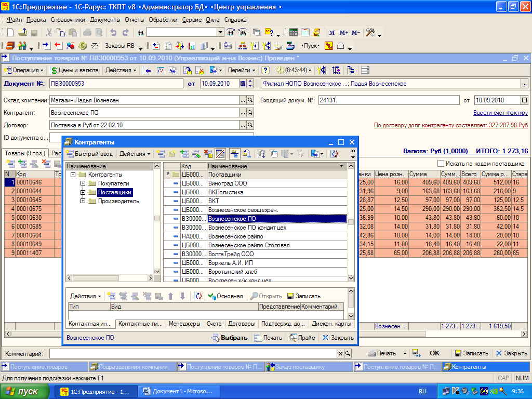
Task: Click the Прайс button
Action: pos(302,338)
